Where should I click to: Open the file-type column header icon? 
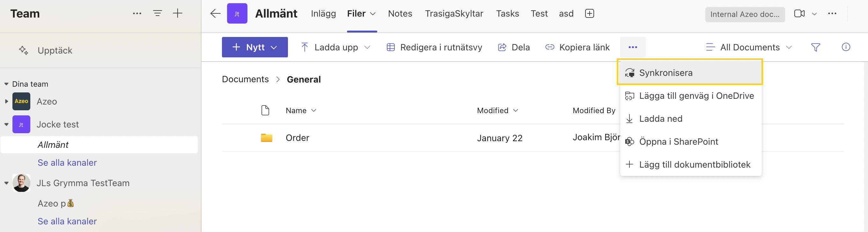(x=265, y=110)
